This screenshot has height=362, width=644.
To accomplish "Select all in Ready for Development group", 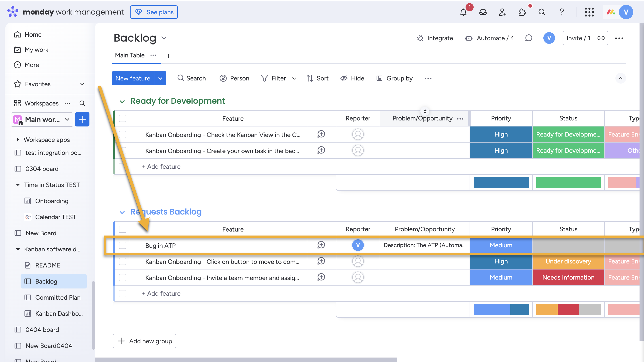I will coord(123,118).
